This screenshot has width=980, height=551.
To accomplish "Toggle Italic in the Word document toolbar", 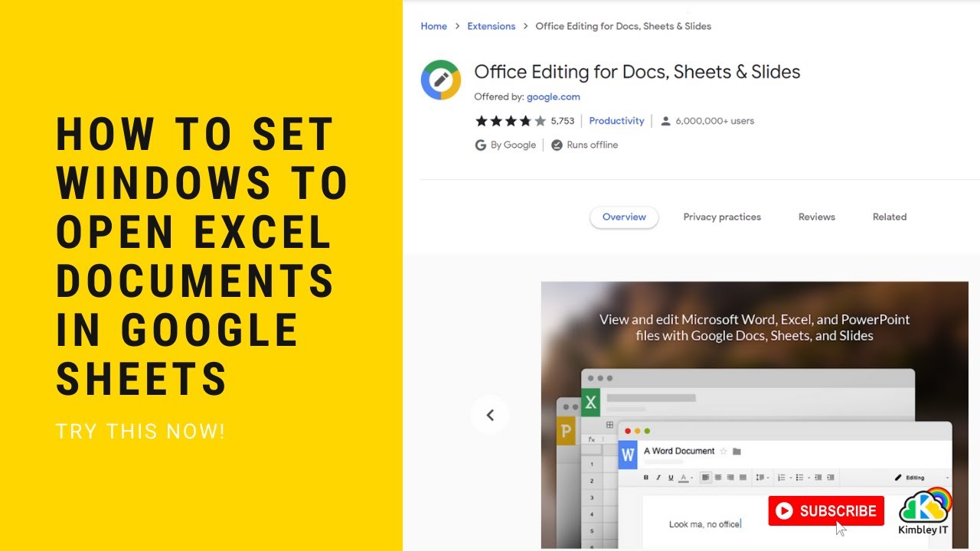I will click(658, 478).
